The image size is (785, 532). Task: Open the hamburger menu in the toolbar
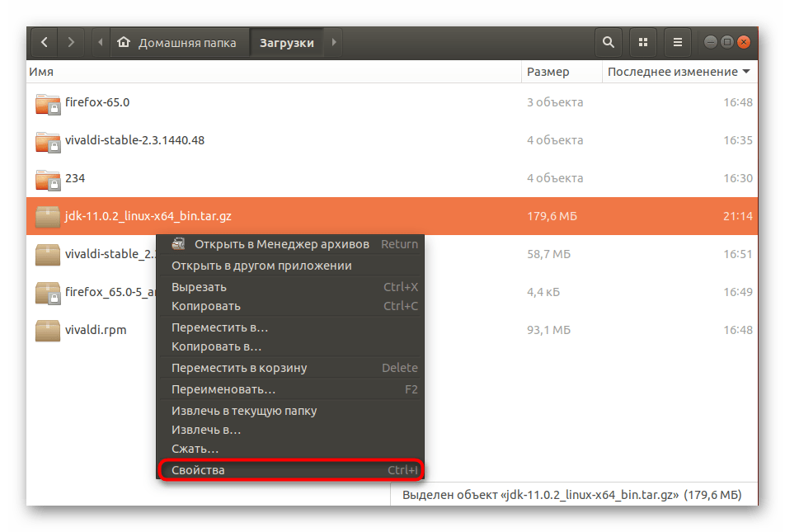[x=677, y=42]
